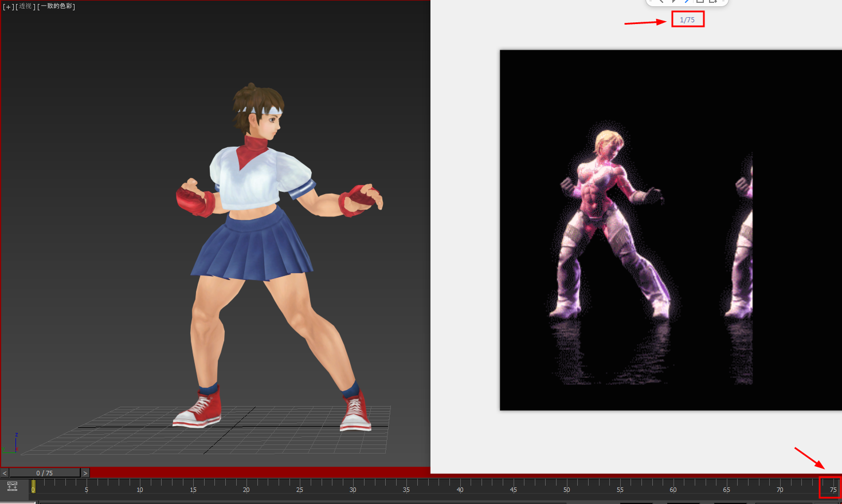Select the schoolgirl fighter model in viewport
Viewport: 842px width, 504px height.
click(x=279, y=257)
